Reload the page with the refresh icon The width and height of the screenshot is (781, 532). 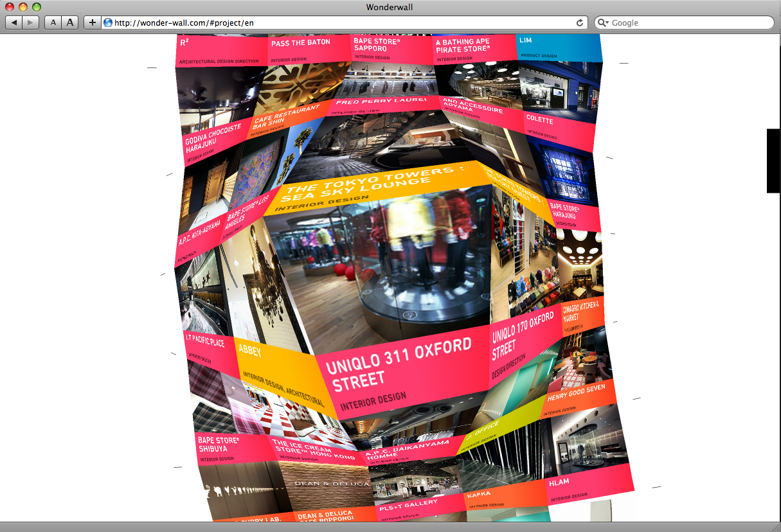580,22
